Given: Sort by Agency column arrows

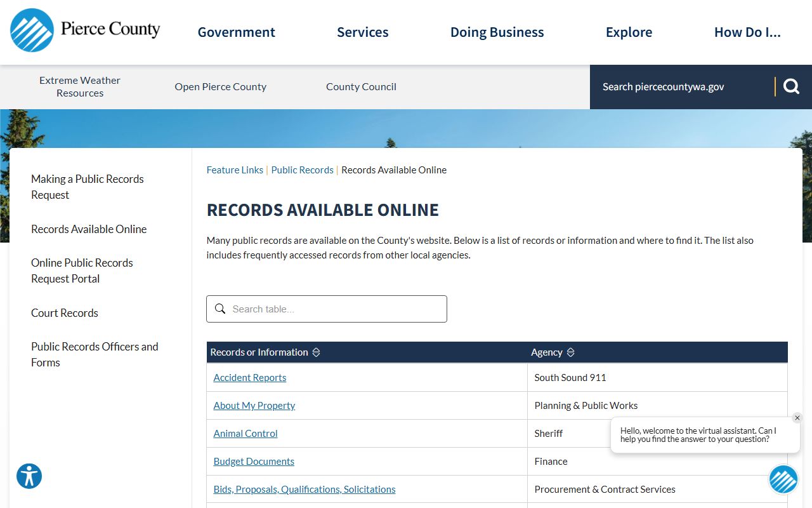Looking at the screenshot, I should tap(570, 352).
